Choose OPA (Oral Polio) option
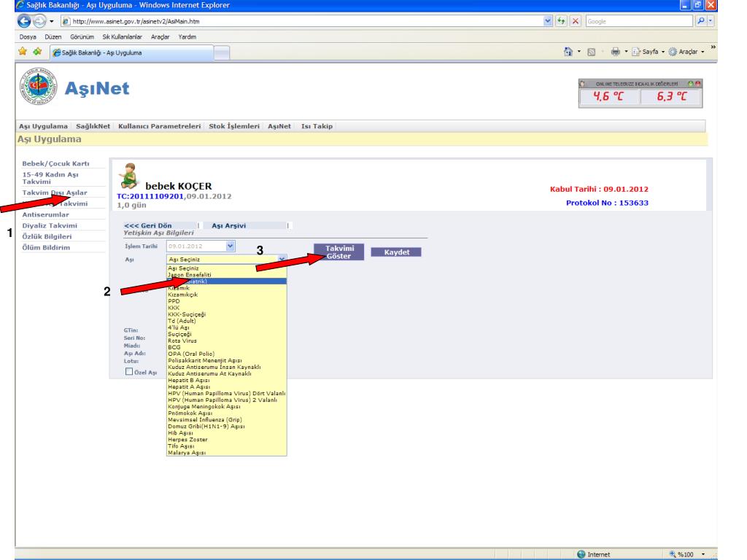Image resolution: width=747 pixels, height=560 pixels. pos(226,354)
